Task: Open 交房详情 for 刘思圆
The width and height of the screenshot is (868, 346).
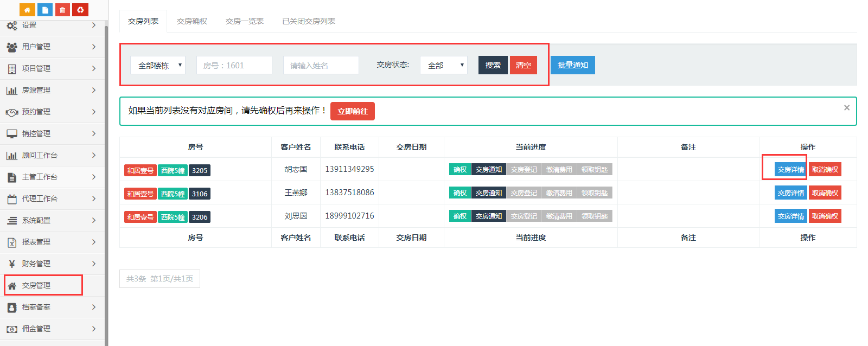Action: [x=791, y=216]
